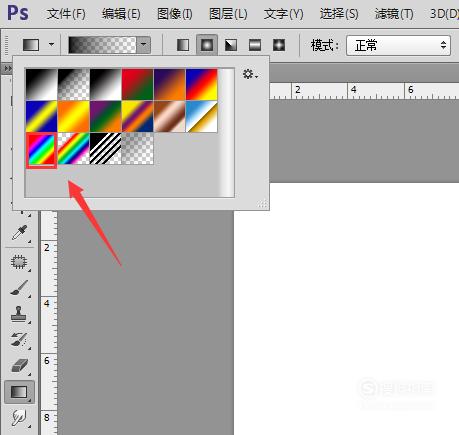Viewport: 459px width, 435px height.
Task: Click the gradient preview bar to edit
Action: (x=102, y=45)
